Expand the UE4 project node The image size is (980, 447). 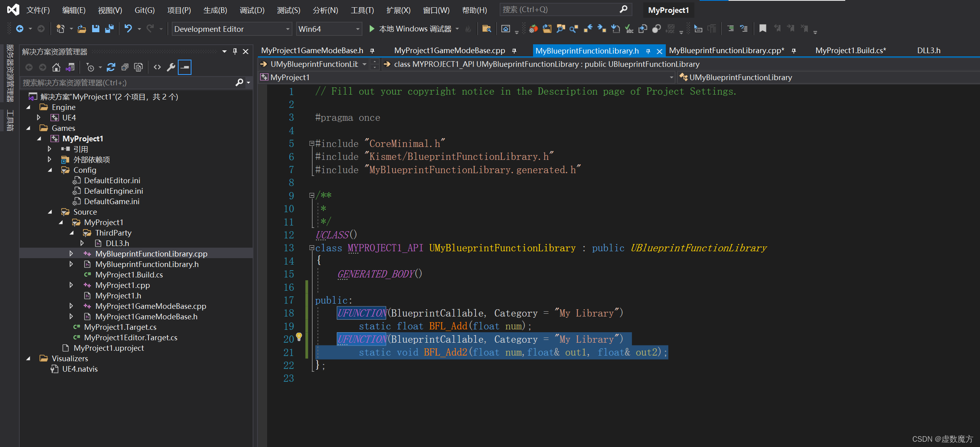click(x=39, y=118)
